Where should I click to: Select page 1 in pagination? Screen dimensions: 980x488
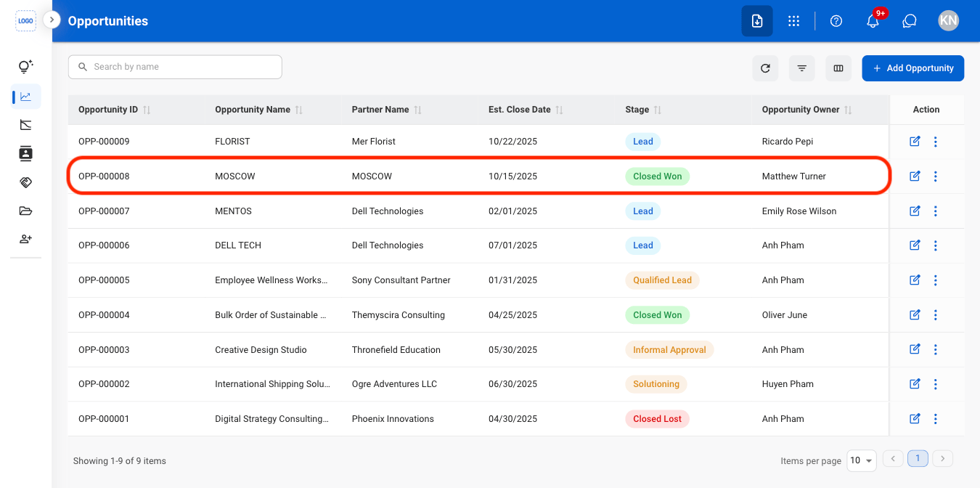pyautogui.click(x=918, y=458)
